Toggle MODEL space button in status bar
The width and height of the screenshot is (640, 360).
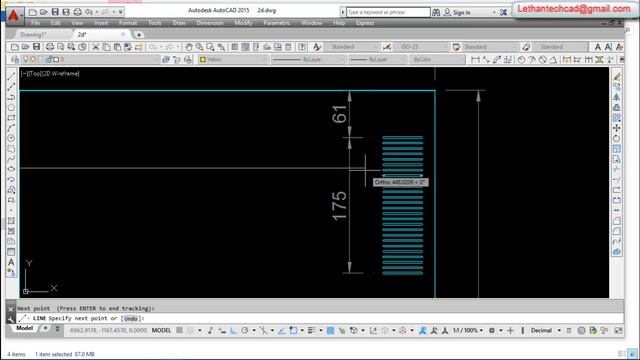(x=162, y=330)
